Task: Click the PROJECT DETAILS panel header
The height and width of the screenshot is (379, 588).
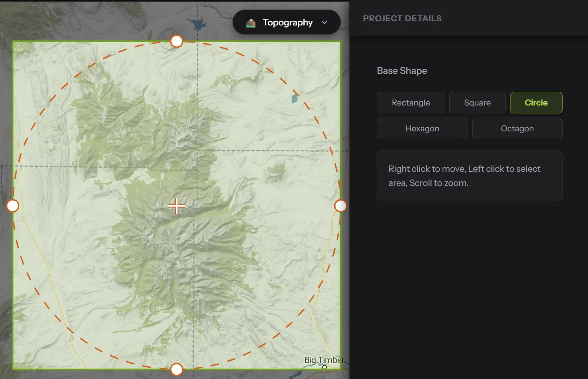Action: click(x=402, y=18)
